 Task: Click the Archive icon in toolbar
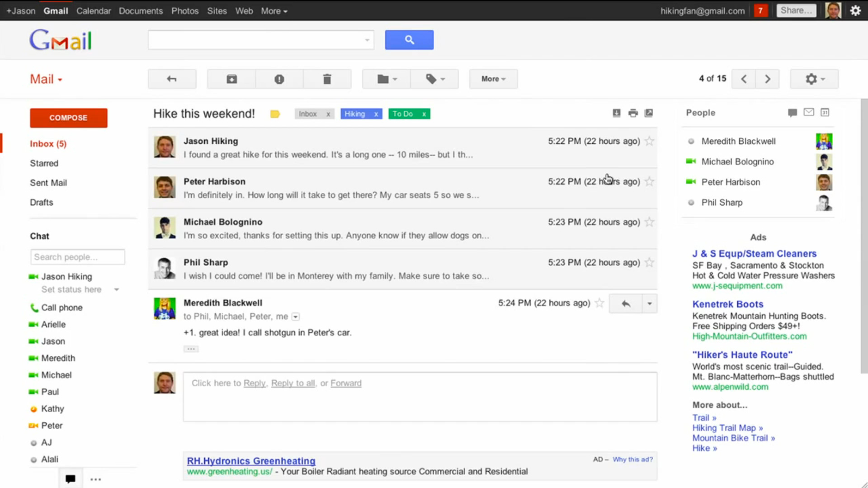coord(231,79)
